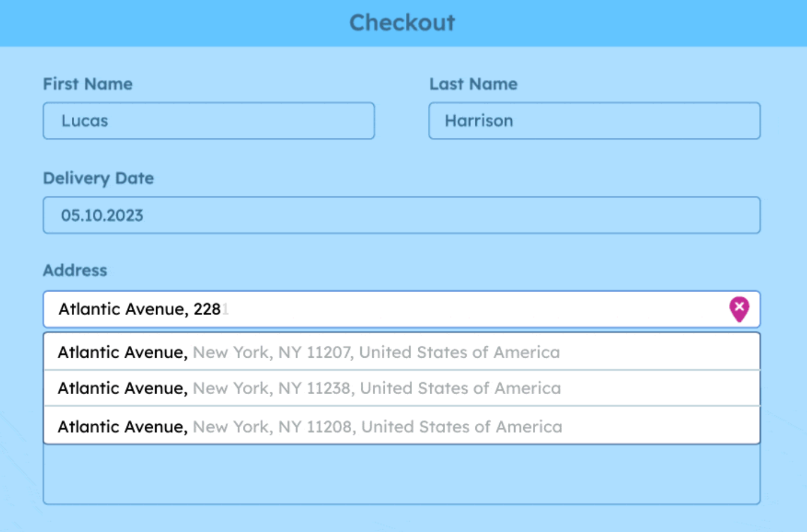Click the Last Name label
Screen dimensions: 807x532
point(473,84)
